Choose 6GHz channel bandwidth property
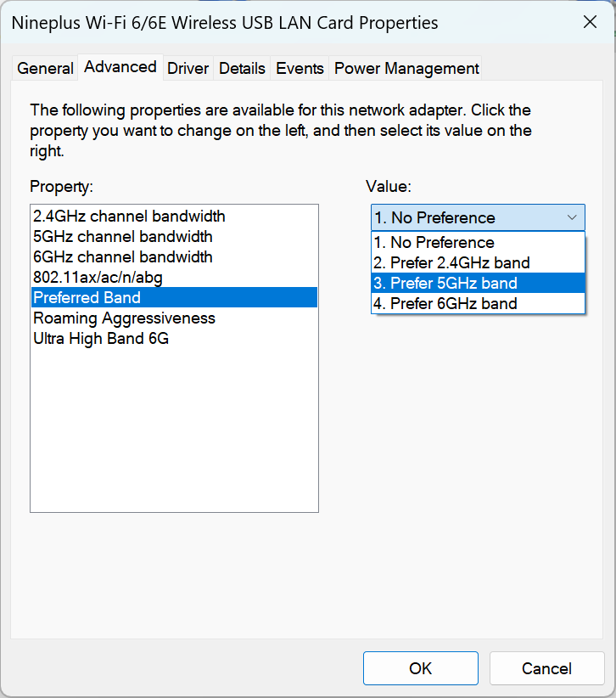616x698 pixels. 174,257
